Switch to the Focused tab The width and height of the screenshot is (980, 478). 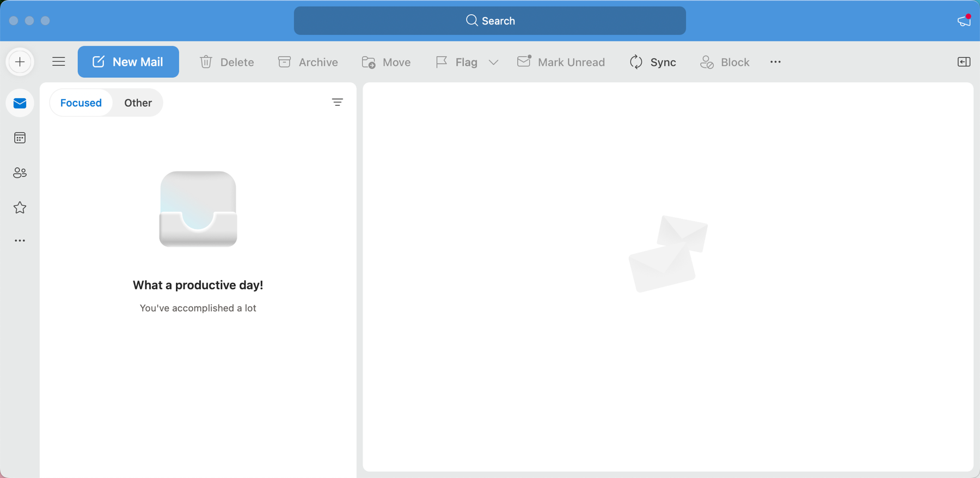coord(81,103)
